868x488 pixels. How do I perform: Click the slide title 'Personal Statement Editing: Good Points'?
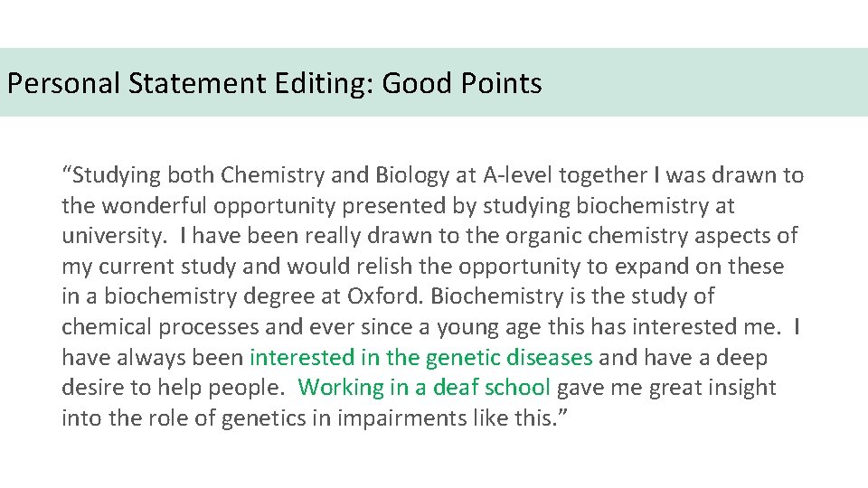(274, 84)
